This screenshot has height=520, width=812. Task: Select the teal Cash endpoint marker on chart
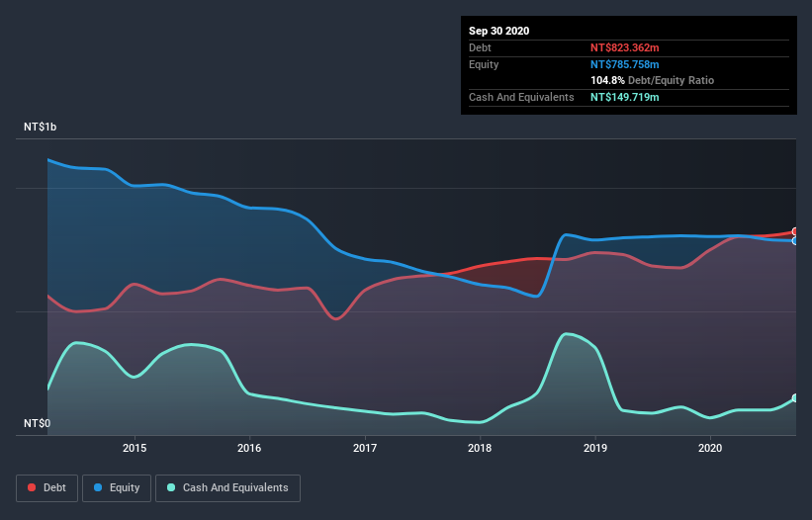(x=796, y=397)
